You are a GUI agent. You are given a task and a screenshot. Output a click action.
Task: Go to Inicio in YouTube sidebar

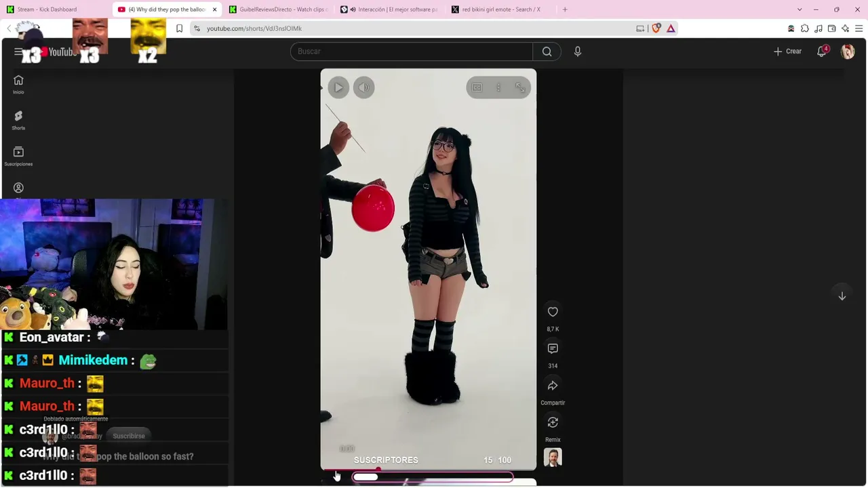[18, 84]
